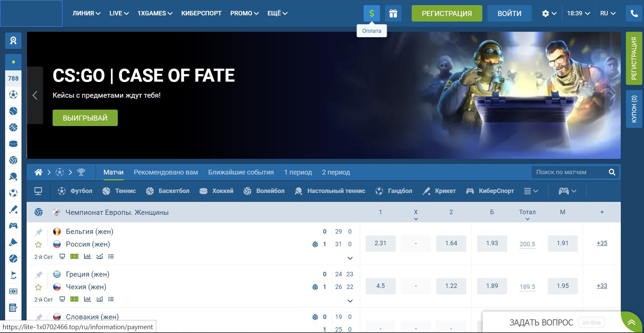Viewport: 644px width, 333px height.
Task: Open the bonus gift icon
Action: click(x=393, y=13)
